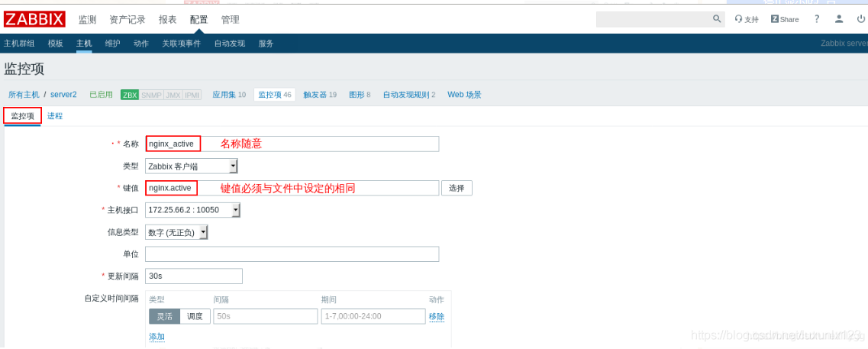Switch to the 进程 form tab
868x349 pixels.
(x=55, y=116)
